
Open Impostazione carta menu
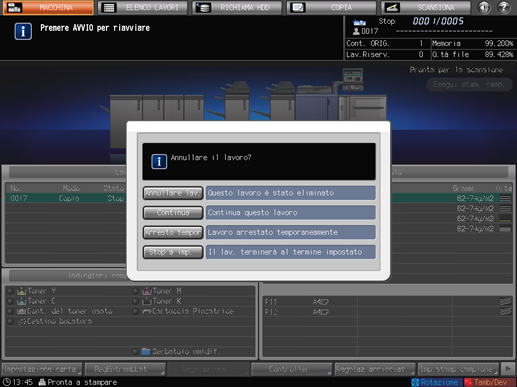pyautogui.click(x=42, y=369)
